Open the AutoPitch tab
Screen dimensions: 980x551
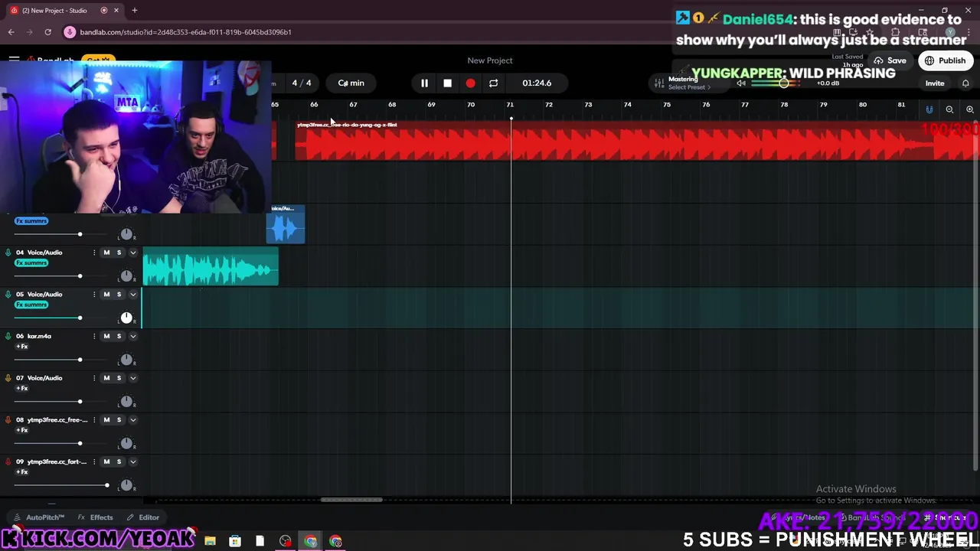39,517
